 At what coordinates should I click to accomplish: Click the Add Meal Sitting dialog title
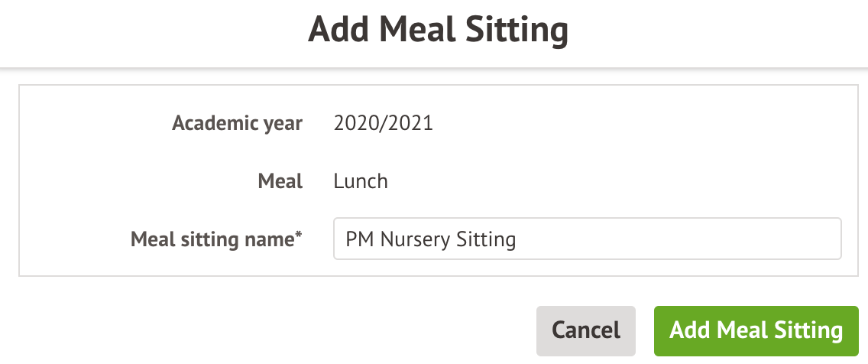438,31
